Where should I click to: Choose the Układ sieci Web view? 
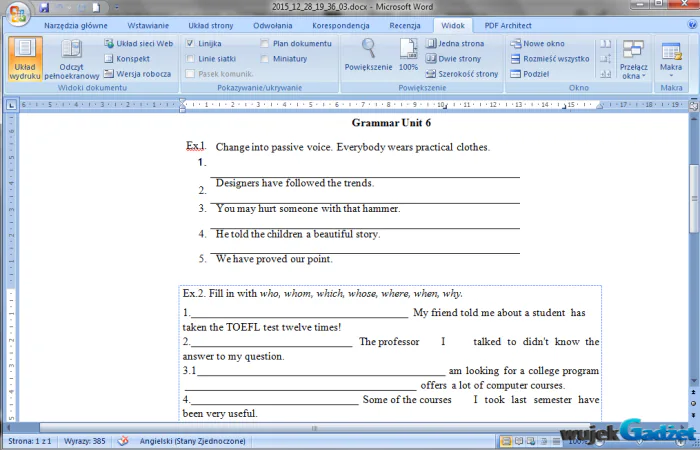click(138, 43)
